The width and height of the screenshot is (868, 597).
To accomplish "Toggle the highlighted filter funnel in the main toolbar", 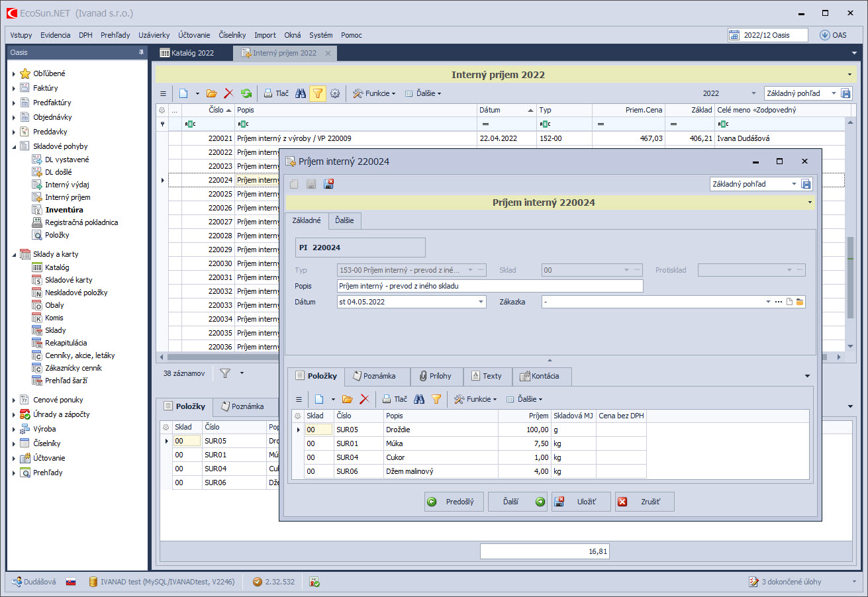I will 318,94.
